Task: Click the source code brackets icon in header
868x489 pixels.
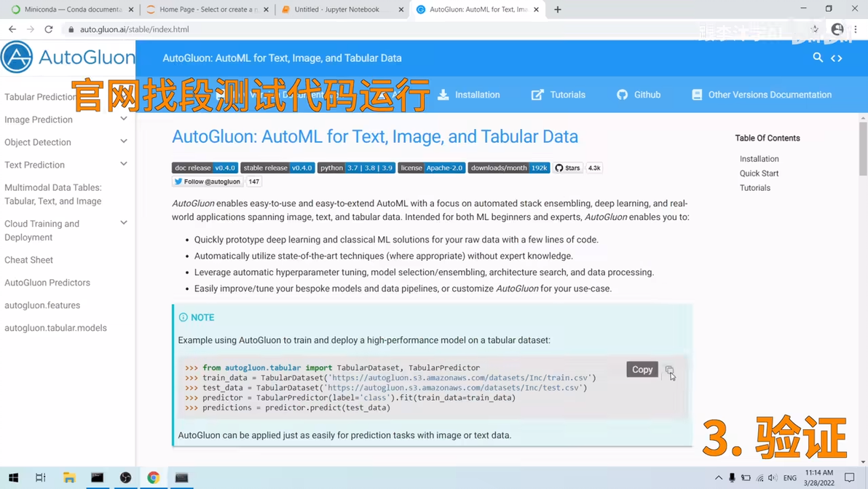Action: (836, 58)
